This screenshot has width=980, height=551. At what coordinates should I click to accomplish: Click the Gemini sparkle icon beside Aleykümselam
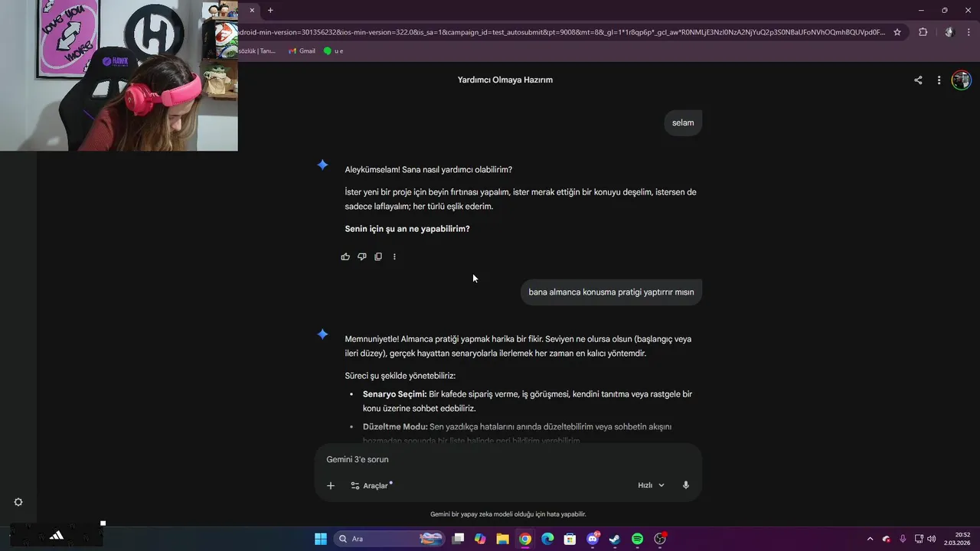click(323, 165)
